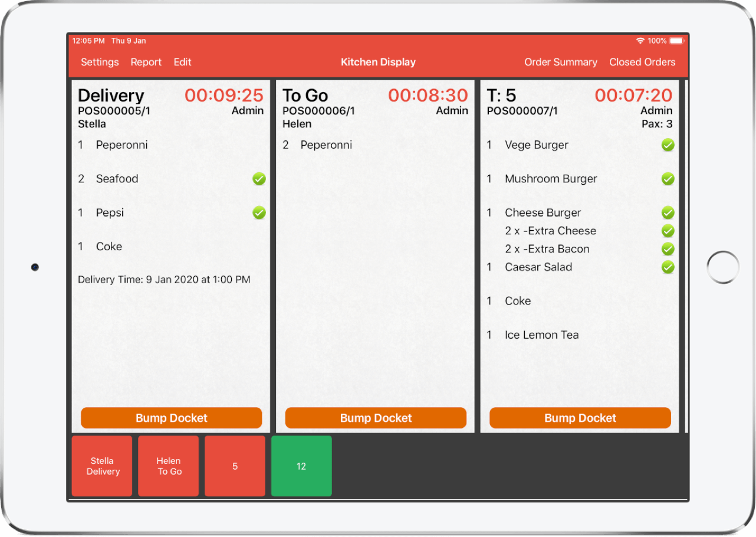756x537 pixels.
Task: Open the Settings menu
Action: click(x=100, y=62)
